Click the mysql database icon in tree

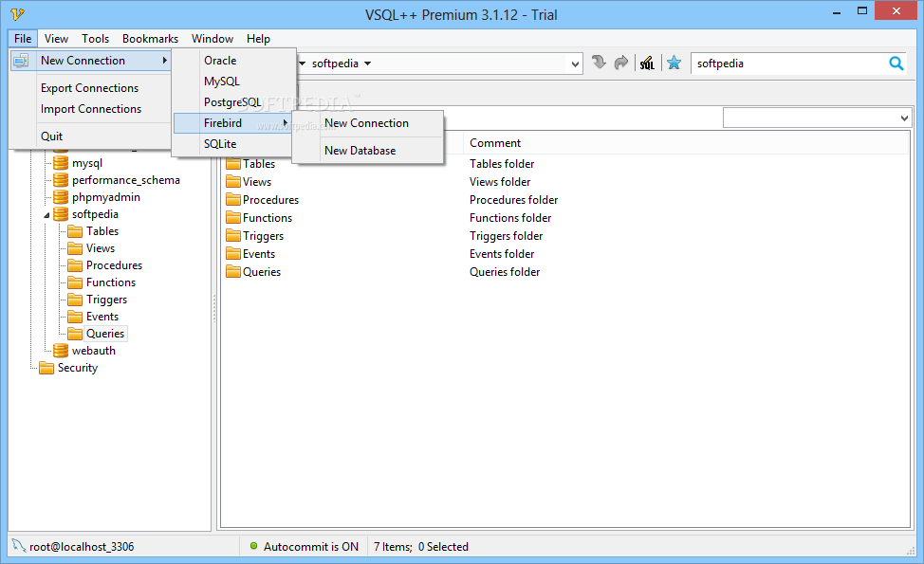[61, 163]
